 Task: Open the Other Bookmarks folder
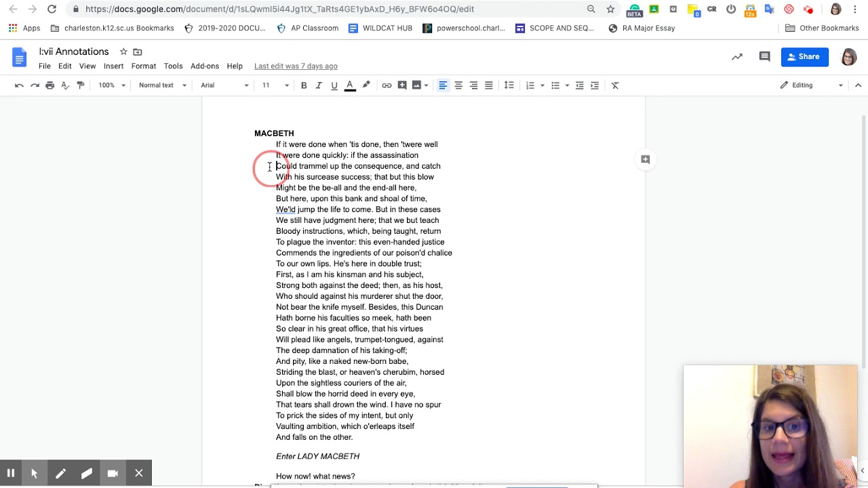822,28
